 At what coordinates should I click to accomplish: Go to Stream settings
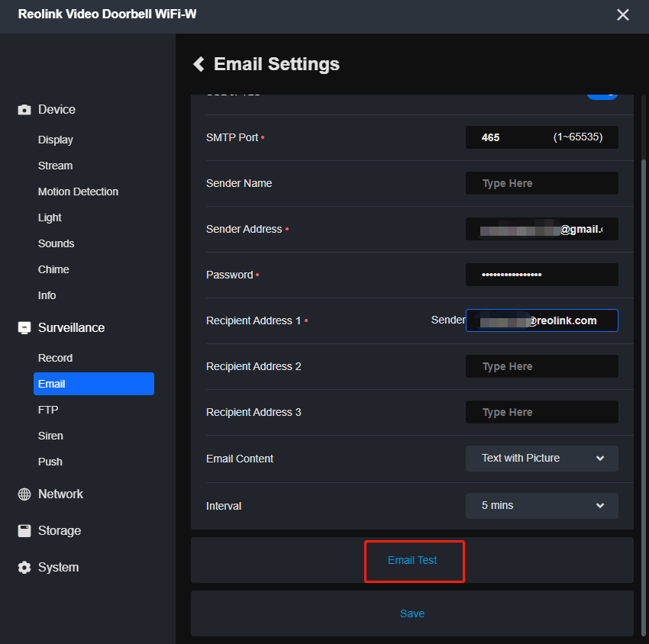coord(56,166)
